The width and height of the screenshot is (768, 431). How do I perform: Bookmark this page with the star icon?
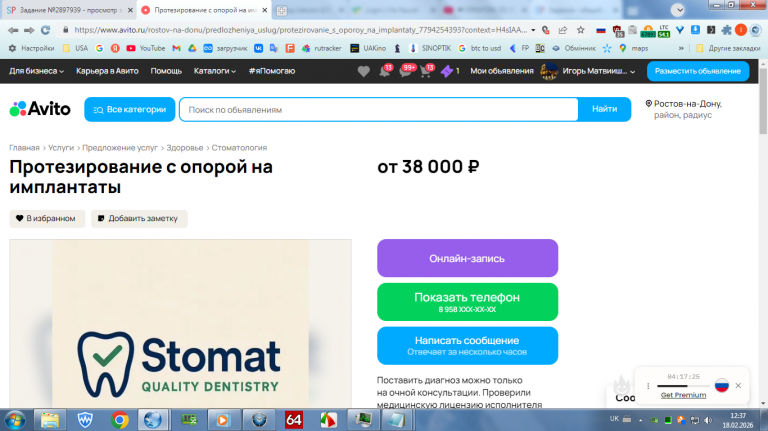pos(580,30)
